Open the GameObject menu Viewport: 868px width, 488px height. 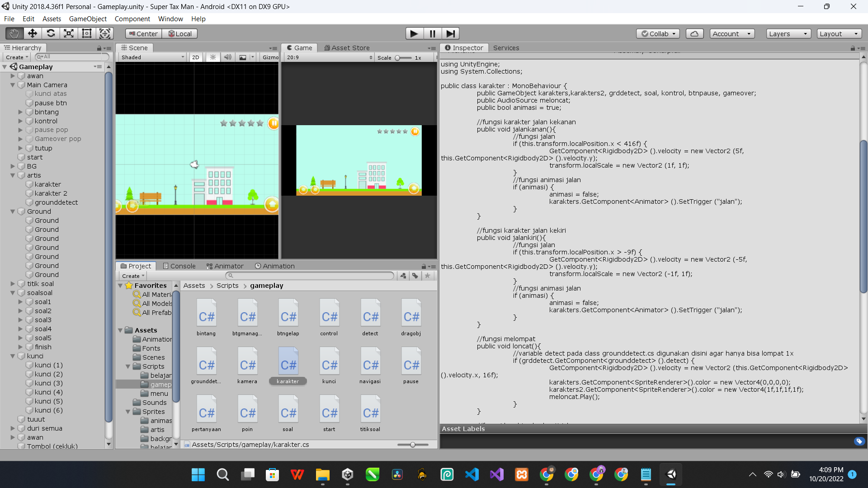88,19
